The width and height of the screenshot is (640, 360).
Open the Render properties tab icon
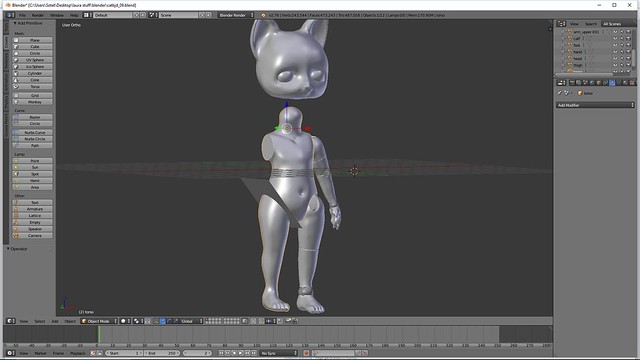point(572,83)
